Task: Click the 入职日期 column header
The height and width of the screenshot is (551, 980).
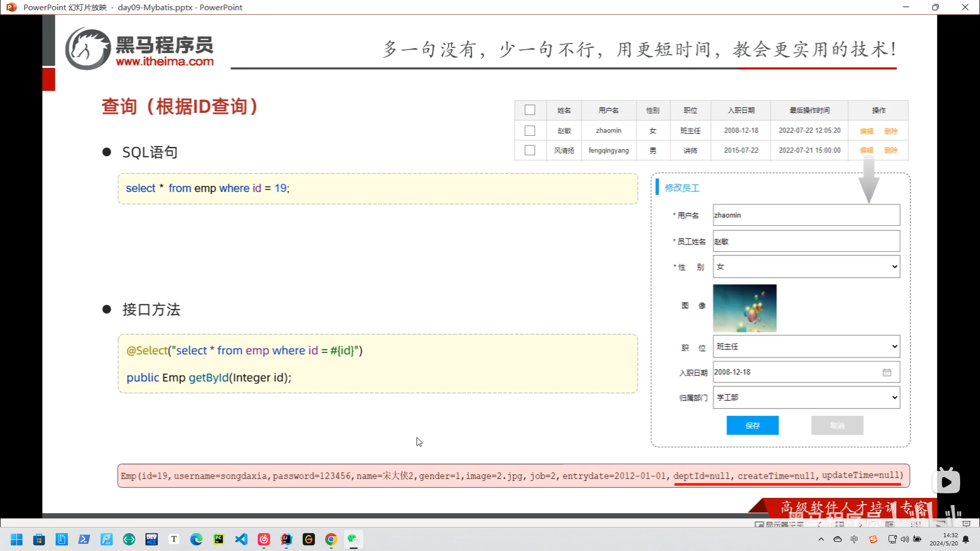Action: tap(741, 110)
